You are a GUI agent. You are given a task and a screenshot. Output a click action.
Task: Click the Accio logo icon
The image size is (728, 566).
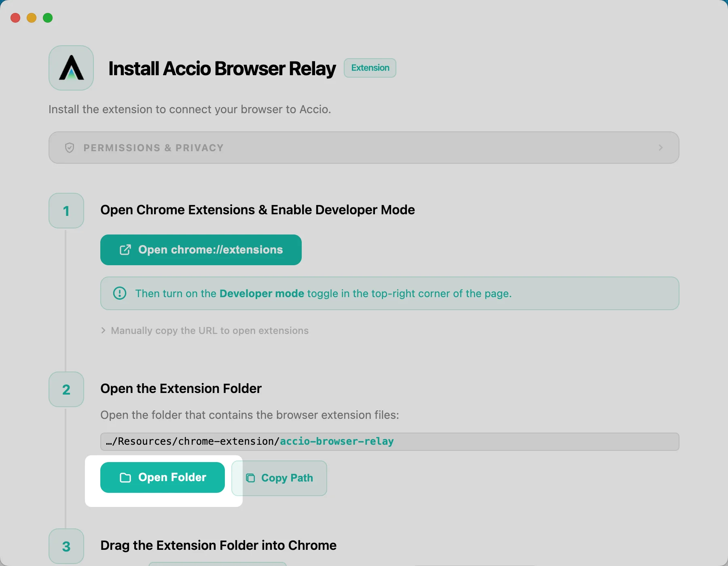pyautogui.click(x=71, y=68)
